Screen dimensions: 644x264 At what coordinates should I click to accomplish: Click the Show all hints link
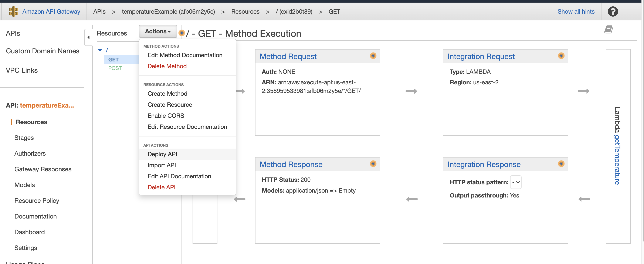(576, 11)
